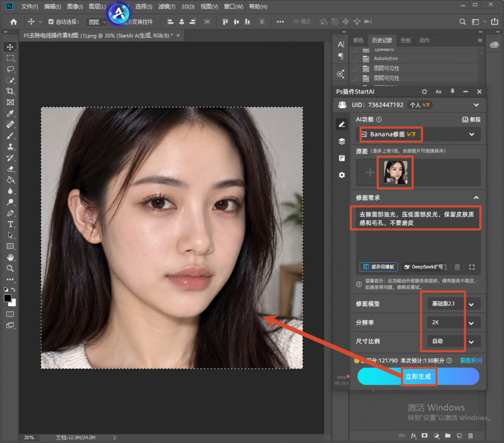Open the Search magnifier in options bar
This screenshot has height=443, width=504.
[x=462, y=22]
